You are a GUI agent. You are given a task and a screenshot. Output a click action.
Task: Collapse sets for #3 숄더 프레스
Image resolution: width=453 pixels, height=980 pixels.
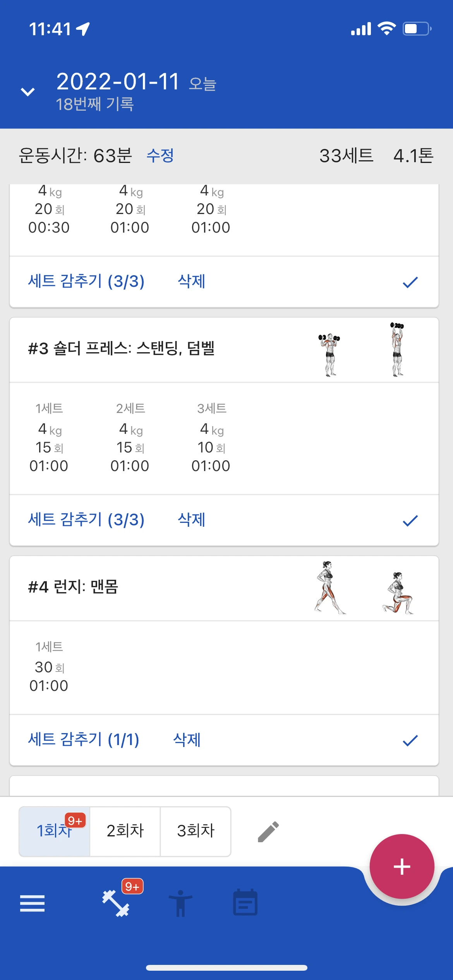(x=86, y=520)
